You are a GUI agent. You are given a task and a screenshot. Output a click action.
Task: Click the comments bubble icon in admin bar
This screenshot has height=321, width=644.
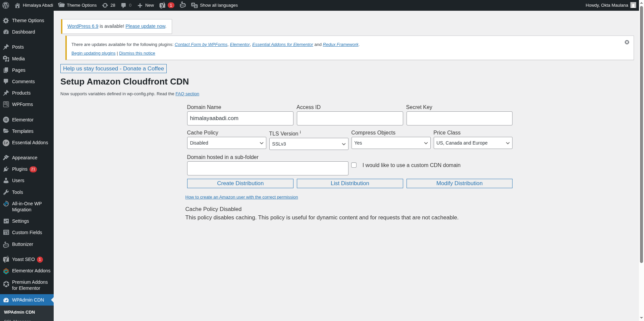pyautogui.click(x=123, y=5)
